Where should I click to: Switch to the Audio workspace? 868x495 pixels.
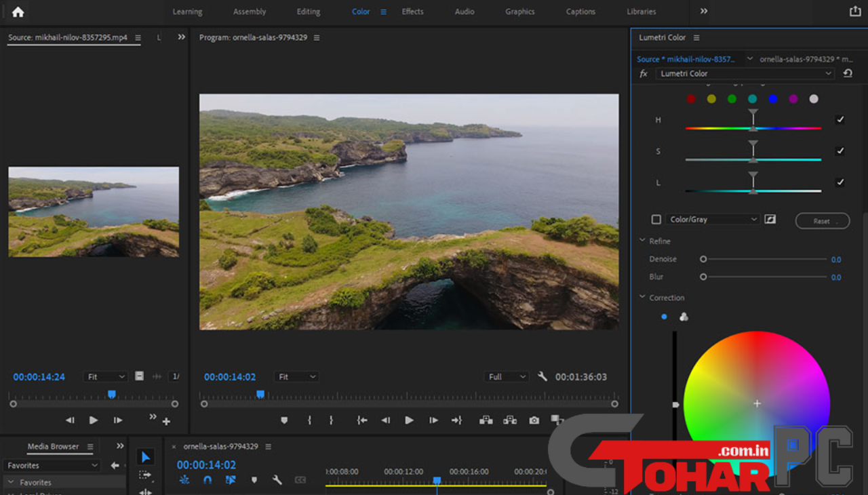(465, 12)
